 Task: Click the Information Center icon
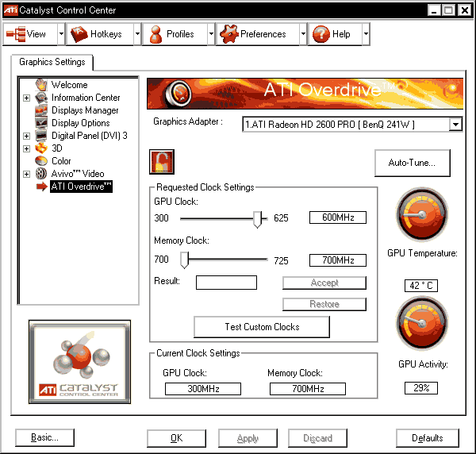(x=41, y=98)
